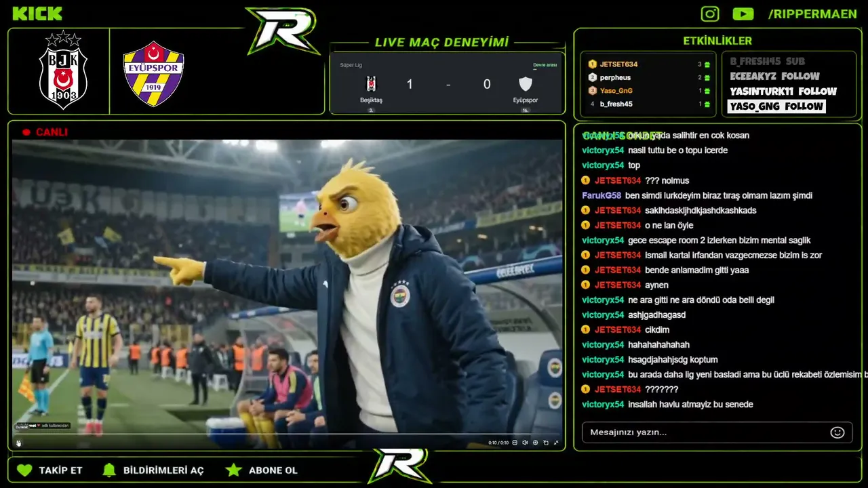Click the 'bende anlamadim gitti yaaa' message

coord(696,270)
